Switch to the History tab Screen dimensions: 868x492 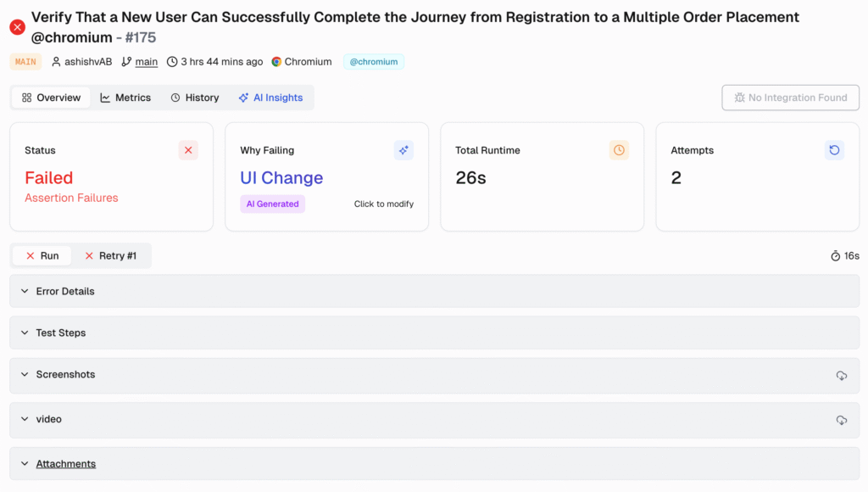click(x=195, y=98)
